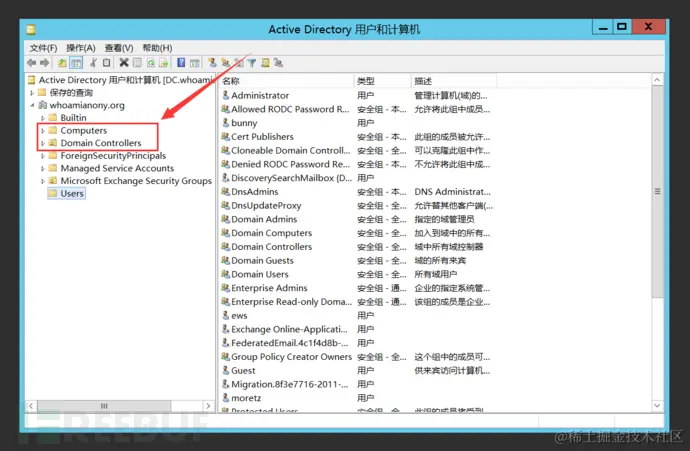Toggle the action pane toolbar icon
690x451 pixels.
[x=195, y=63]
